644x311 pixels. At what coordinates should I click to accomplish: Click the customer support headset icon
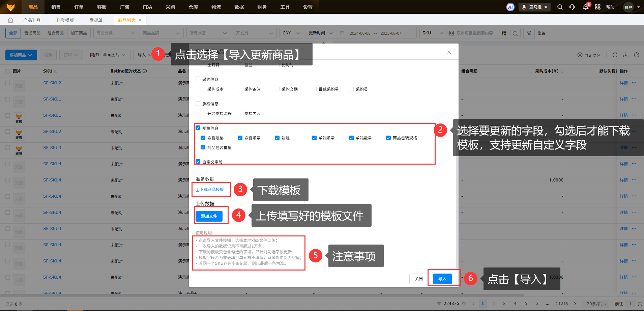[x=572, y=7]
